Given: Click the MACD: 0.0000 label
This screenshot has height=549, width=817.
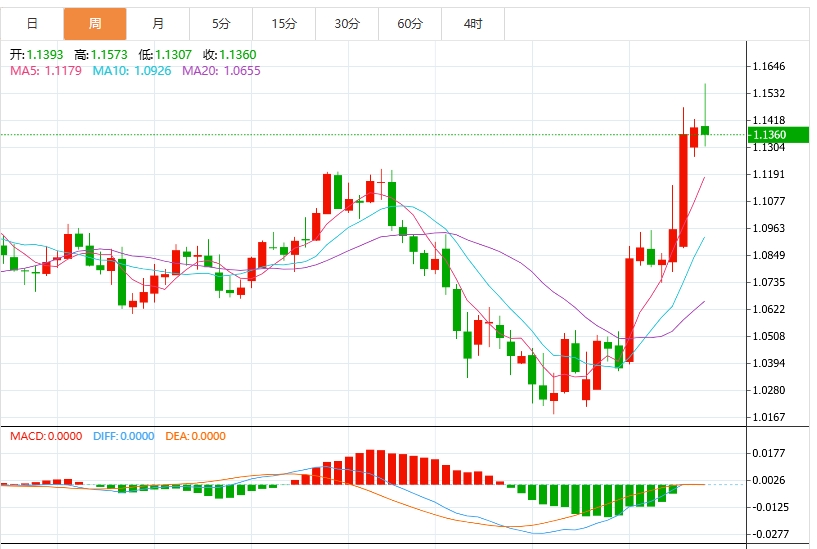Looking at the screenshot, I should point(46,436).
